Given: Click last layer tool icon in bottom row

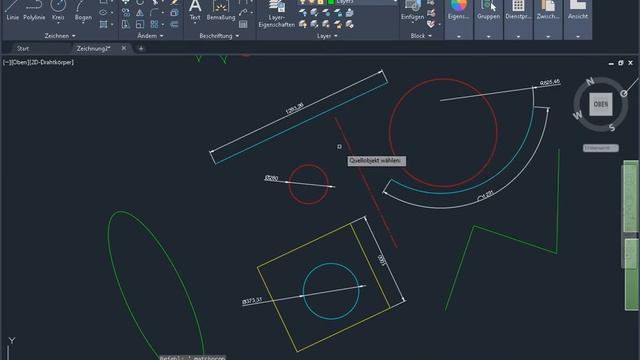Looking at the screenshot, I should (x=350, y=24).
